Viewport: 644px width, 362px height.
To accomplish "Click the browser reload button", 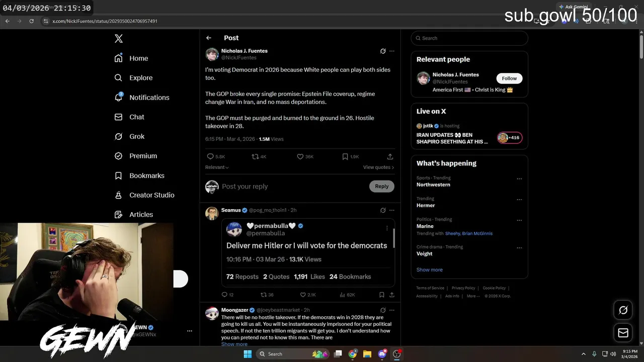I will pos(32,21).
